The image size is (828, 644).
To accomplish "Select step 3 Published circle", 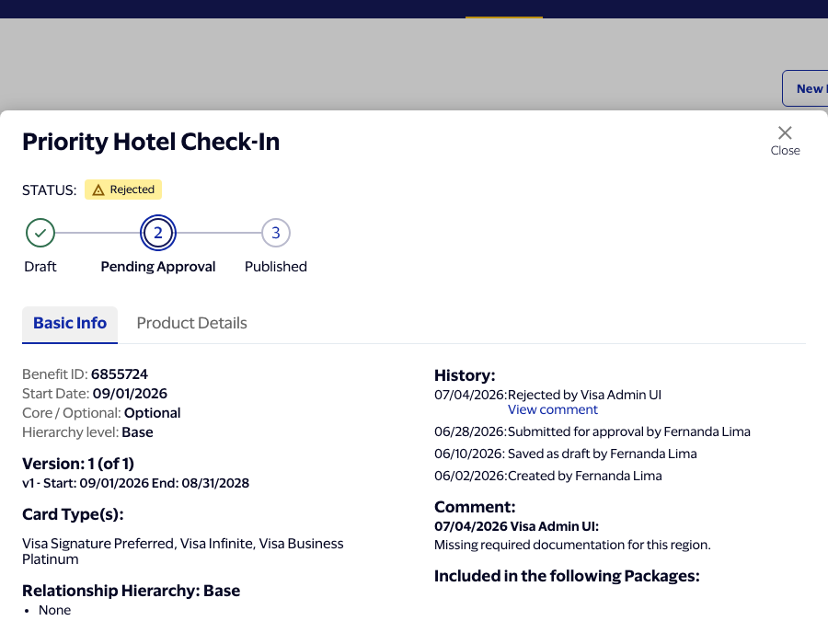I will 276,233.
